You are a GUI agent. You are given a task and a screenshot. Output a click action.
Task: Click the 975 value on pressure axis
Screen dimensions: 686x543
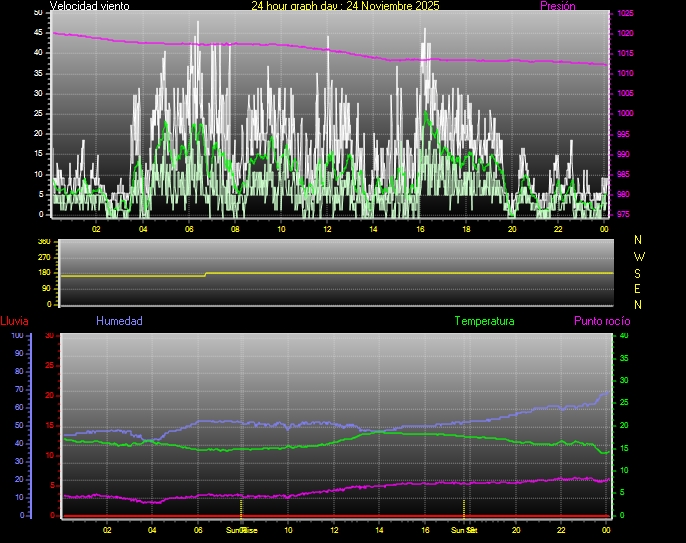click(625, 214)
